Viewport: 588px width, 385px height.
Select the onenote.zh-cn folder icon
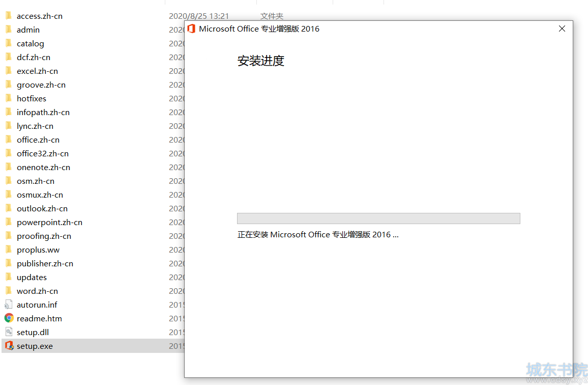point(9,167)
